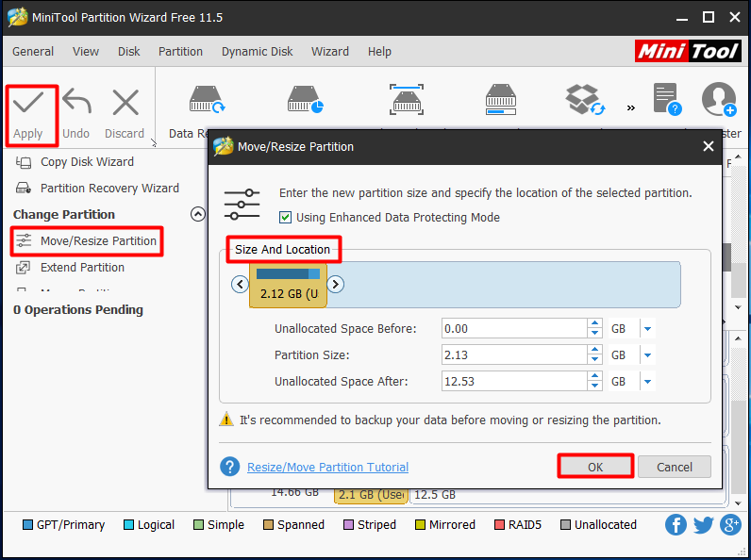Open Space Analyzer, the disk with usage bar
The height and width of the screenshot is (560, 751).
(x=500, y=100)
